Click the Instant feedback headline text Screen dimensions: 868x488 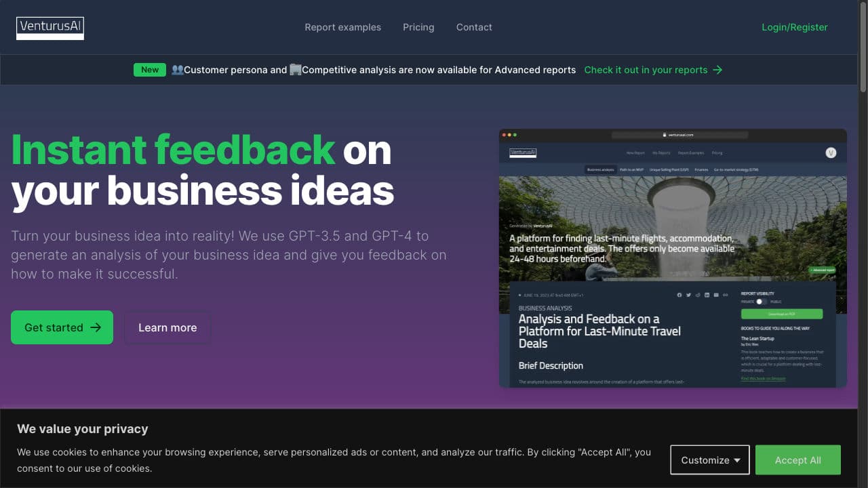click(173, 150)
